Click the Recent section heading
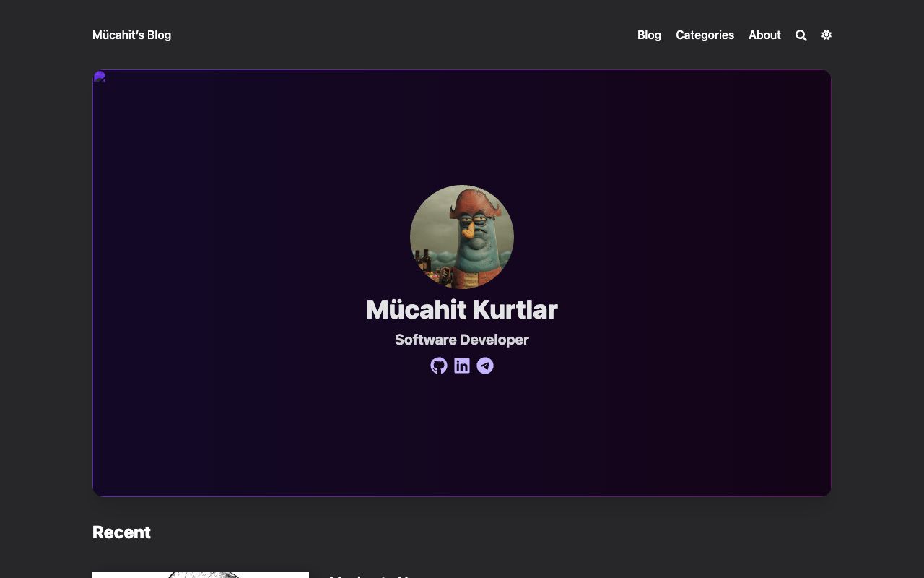 pyautogui.click(x=121, y=532)
